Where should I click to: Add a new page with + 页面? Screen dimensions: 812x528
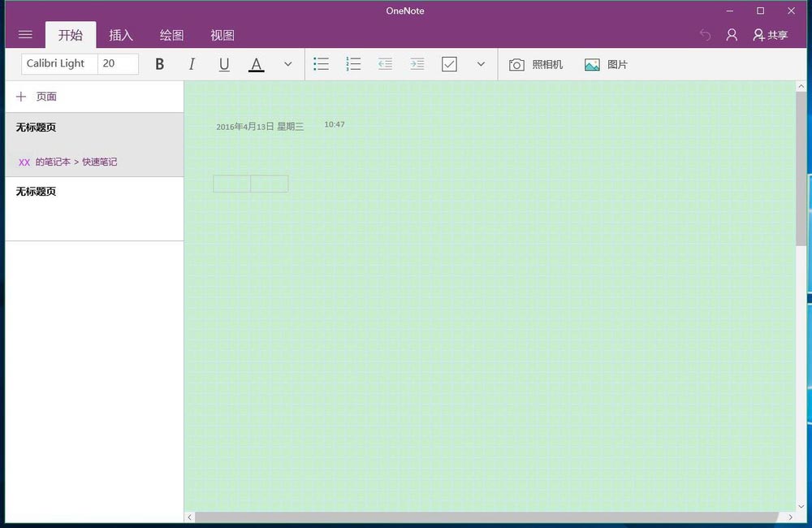(37, 96)
